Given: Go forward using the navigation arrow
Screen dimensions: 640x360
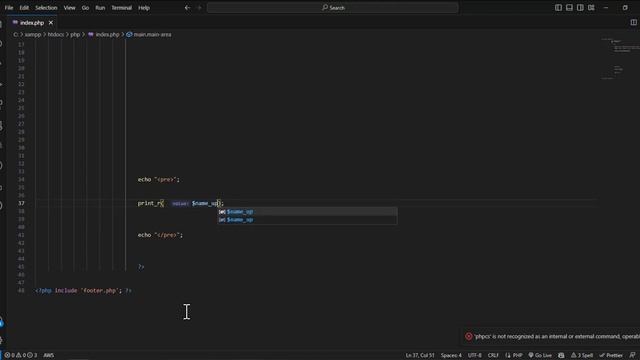Looking at the screenshot, I should pos(199,8).
